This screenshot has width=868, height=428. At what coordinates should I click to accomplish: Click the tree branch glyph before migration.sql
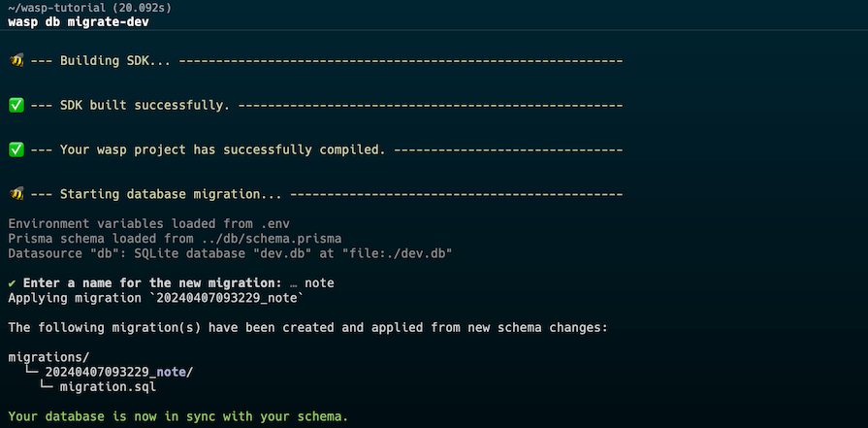pyautogui.click(x=46, y=386)
